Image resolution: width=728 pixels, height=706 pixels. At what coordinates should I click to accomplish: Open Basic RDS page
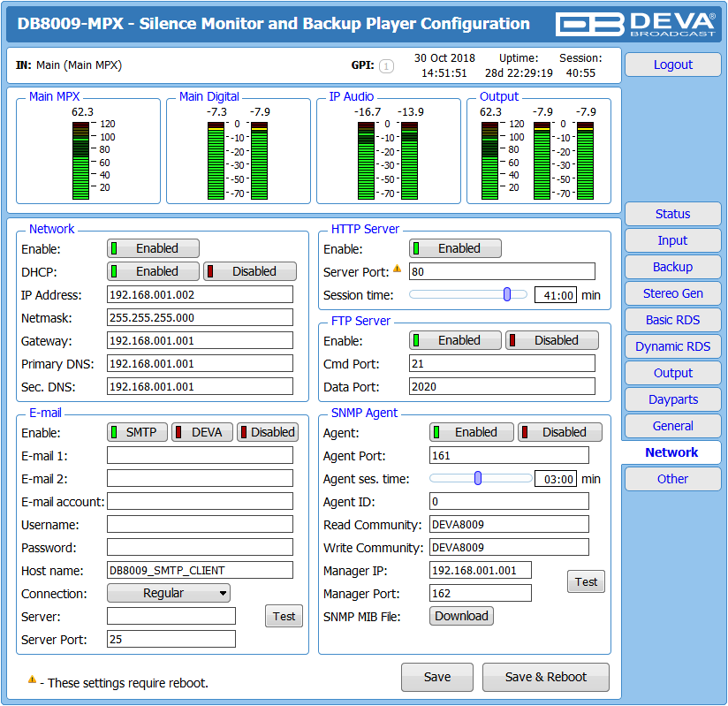[x=672, y=320]
